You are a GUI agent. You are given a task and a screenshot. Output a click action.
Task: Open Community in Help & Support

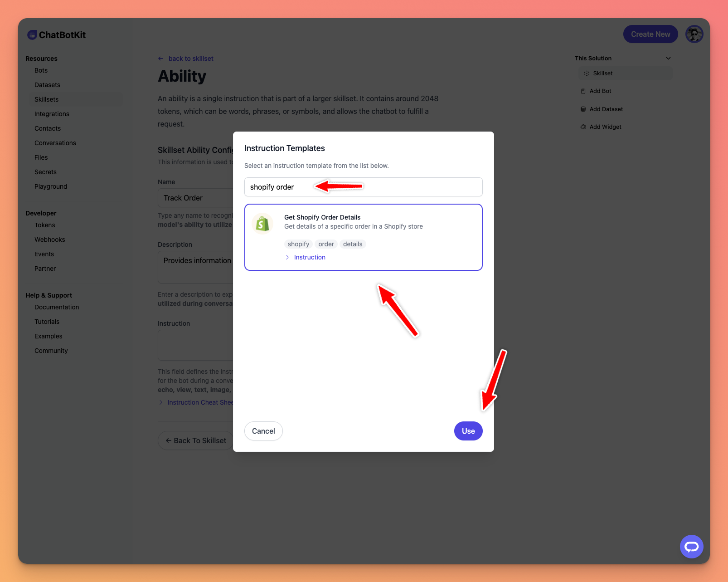click(x=51, y=351)
